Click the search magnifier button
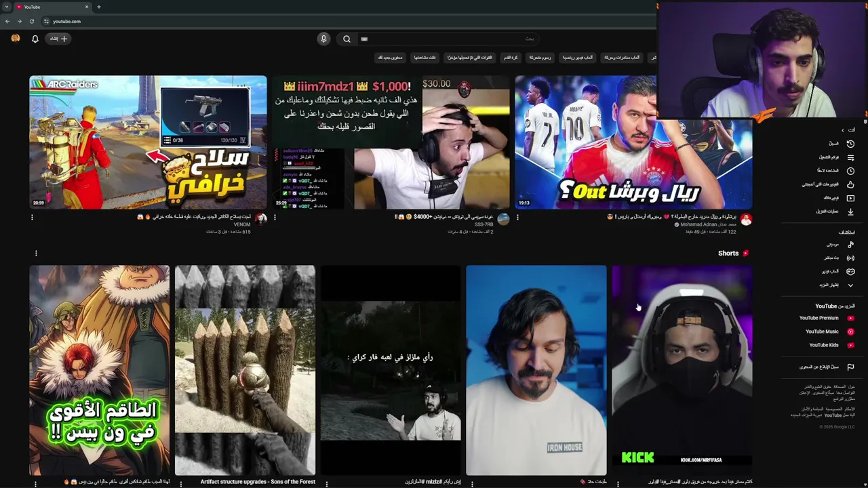The width and height of the screenshot is (868, 488). tap(347, 39)
